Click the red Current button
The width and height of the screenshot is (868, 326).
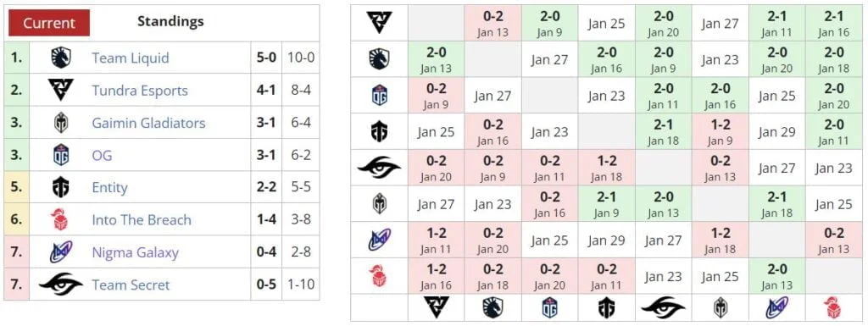click(x=48, y=23)
